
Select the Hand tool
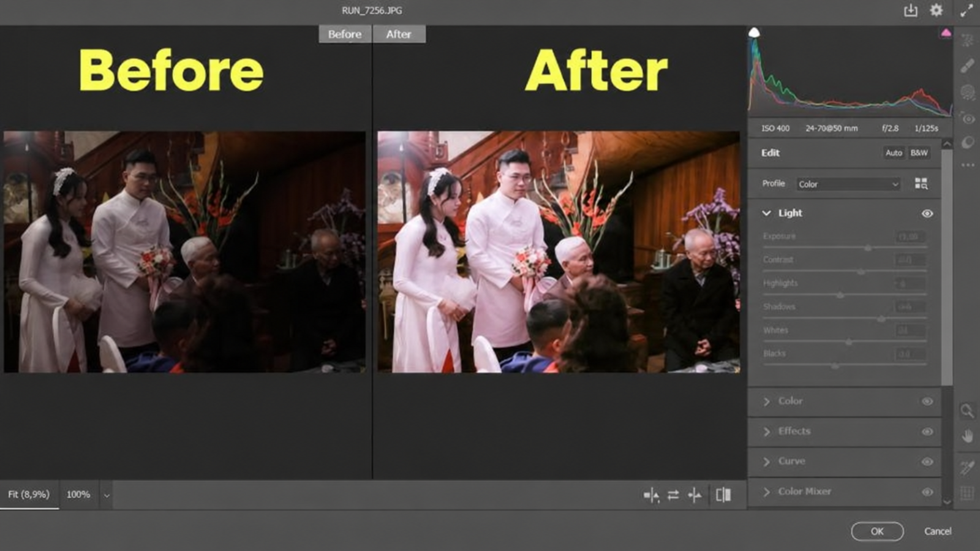point(967,436)
